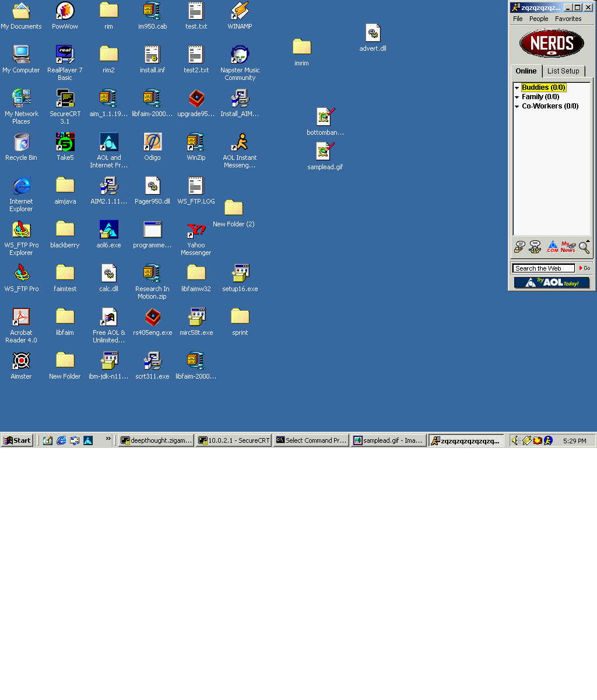Viewport: 597px width, 700px height.
Task: Select the 'Family (0/0)' group label
Action: pos(540,97)
